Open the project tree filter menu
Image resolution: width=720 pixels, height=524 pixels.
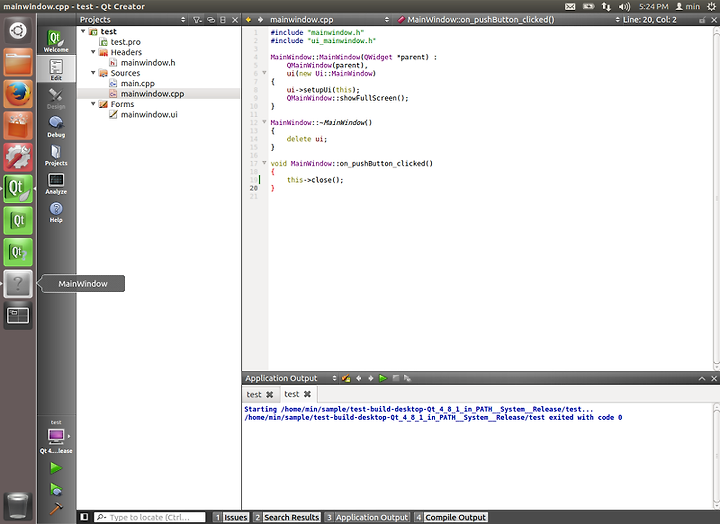[197, 20]
